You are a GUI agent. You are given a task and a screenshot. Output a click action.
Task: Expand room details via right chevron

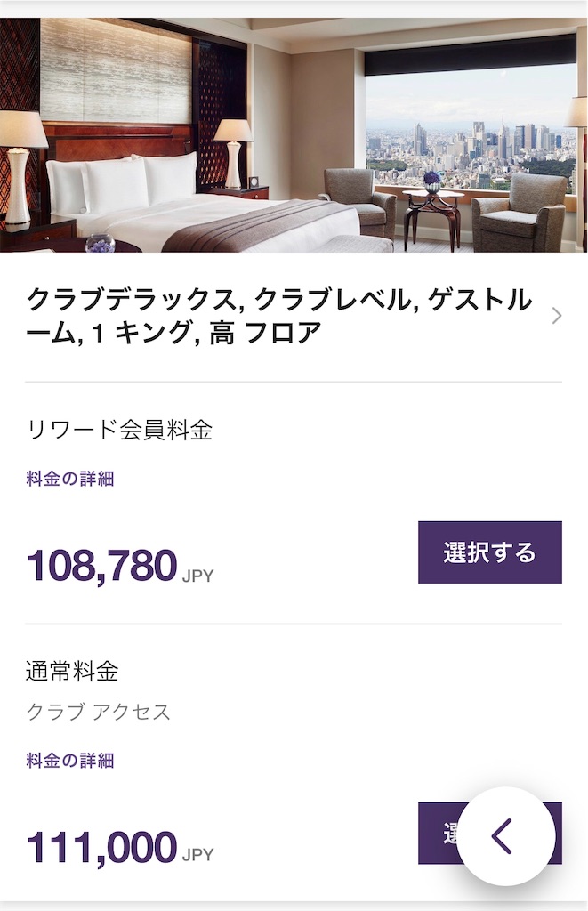point(557,316)
